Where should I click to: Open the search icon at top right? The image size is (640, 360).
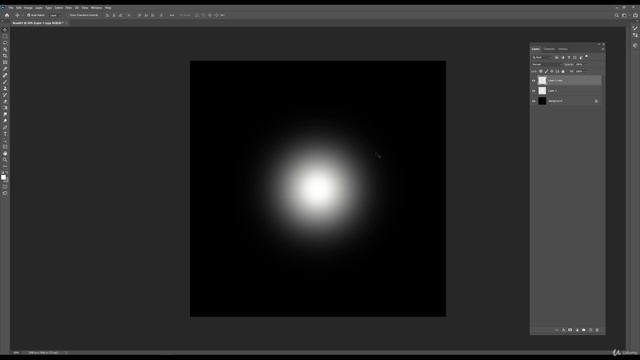coord(617,15)
